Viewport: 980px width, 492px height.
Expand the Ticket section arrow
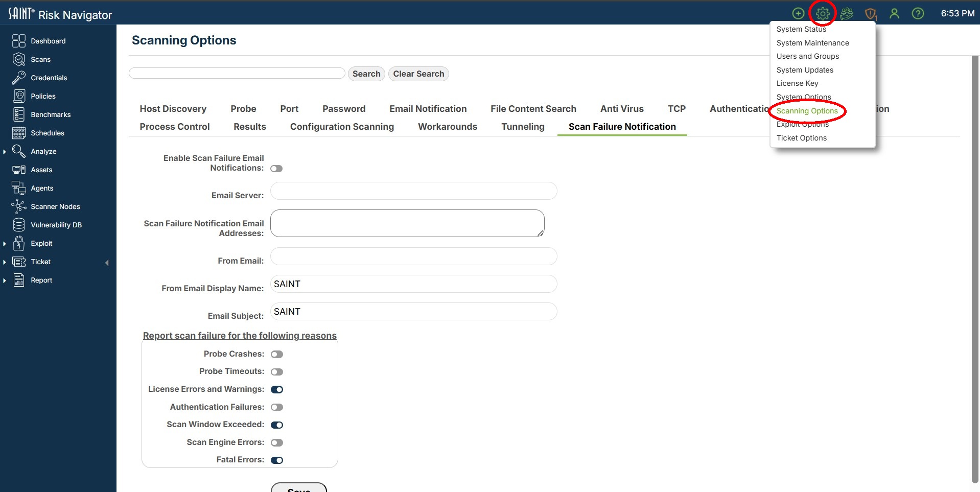click(x=5, y=262)
